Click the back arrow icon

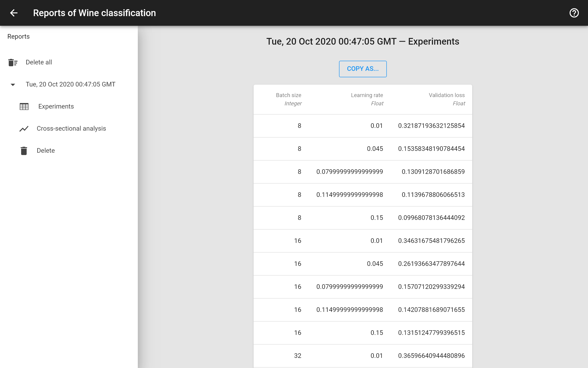pos(14,13)
